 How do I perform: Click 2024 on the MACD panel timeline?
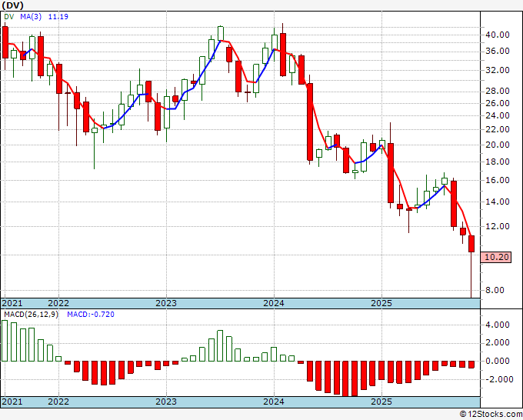pos(274,402)
